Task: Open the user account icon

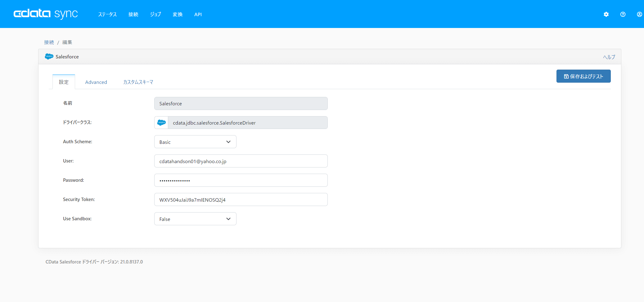Action: point(639,14)
